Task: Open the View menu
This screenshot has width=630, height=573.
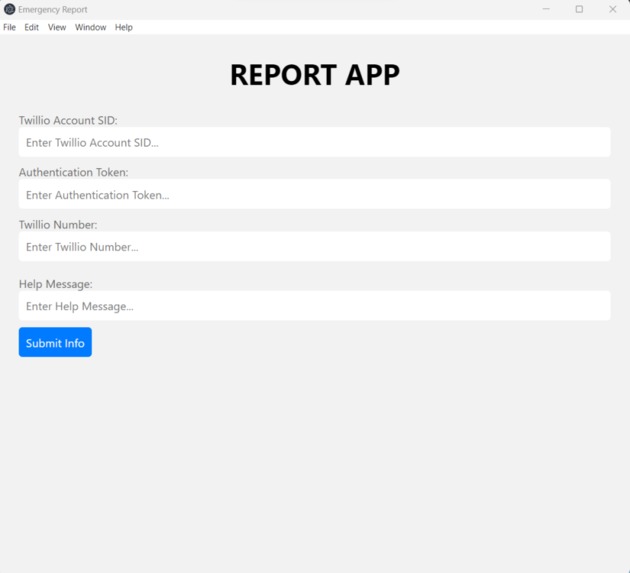Action: (57, 27)
